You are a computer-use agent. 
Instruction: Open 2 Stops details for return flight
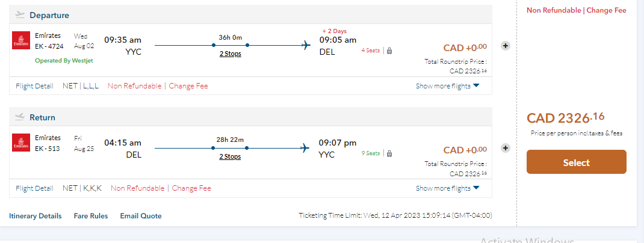pos(230,156)
